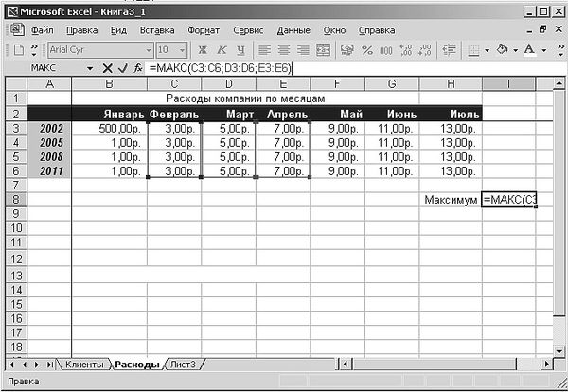The image size is (568, 392).
Task: Align text to the left
Action: [265, 49]
